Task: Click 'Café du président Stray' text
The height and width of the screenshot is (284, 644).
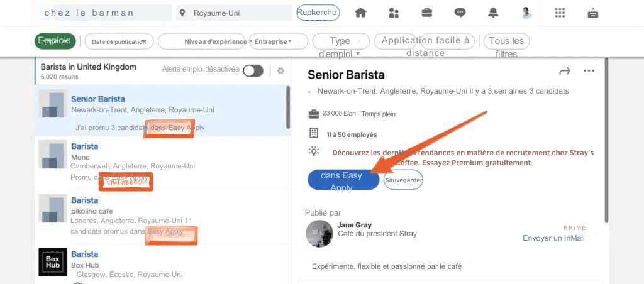Action: click(377, 234)
